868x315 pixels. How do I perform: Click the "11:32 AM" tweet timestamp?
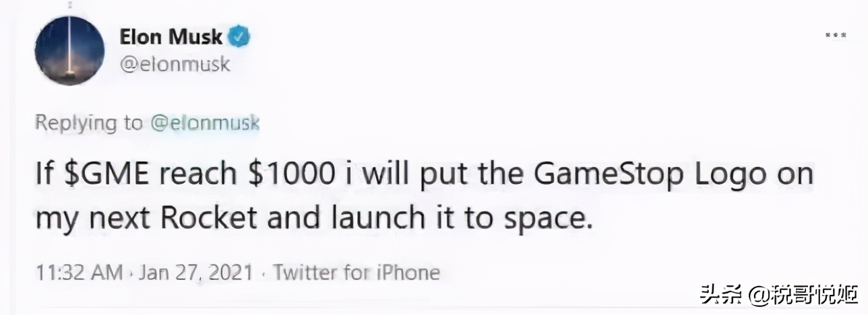click(x=79, y=273)
